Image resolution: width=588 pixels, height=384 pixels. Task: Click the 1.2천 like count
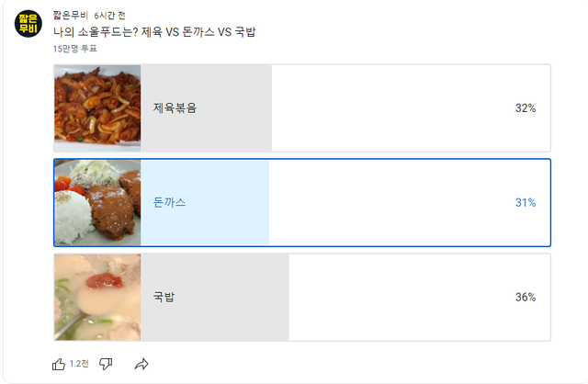point(79,365)
